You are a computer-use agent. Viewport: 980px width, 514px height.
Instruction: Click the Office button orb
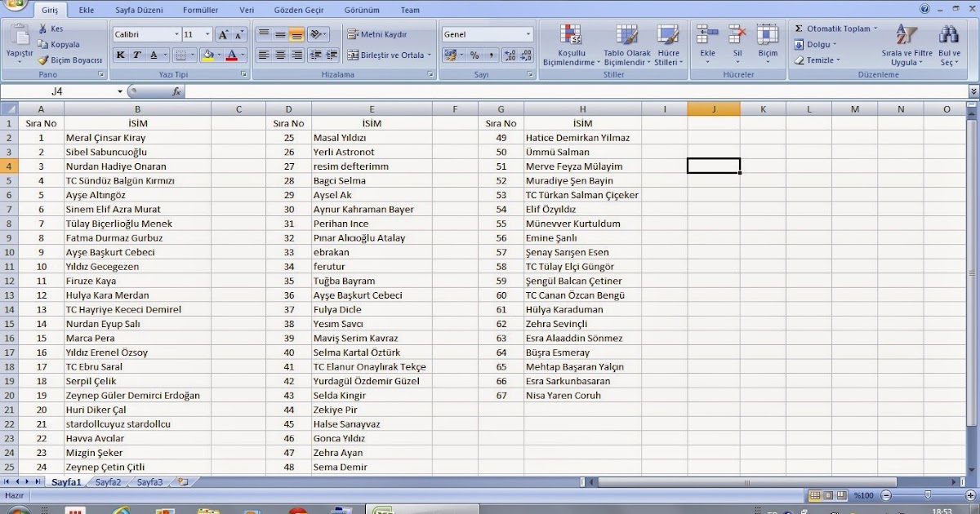click(14, 5)
